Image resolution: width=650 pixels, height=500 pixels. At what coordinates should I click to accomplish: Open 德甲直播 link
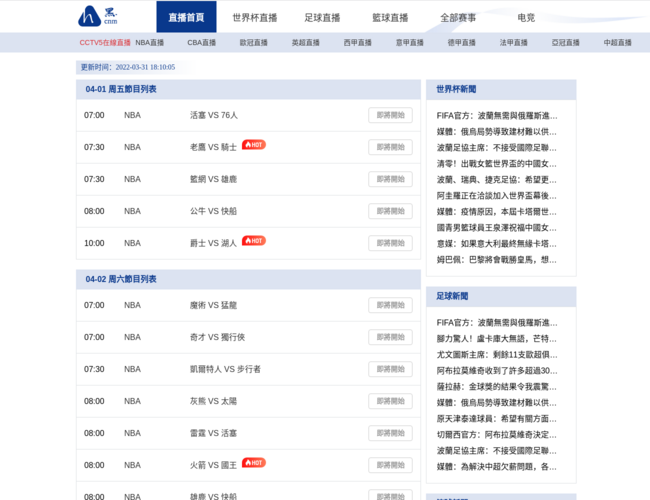pyautogui.click(x=461, y=43)
